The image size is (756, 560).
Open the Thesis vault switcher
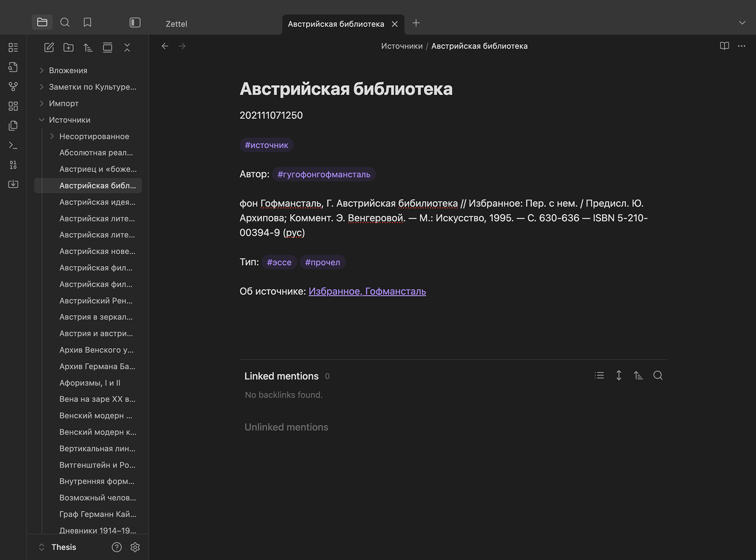pyautogui.click(x=57, y=547)
